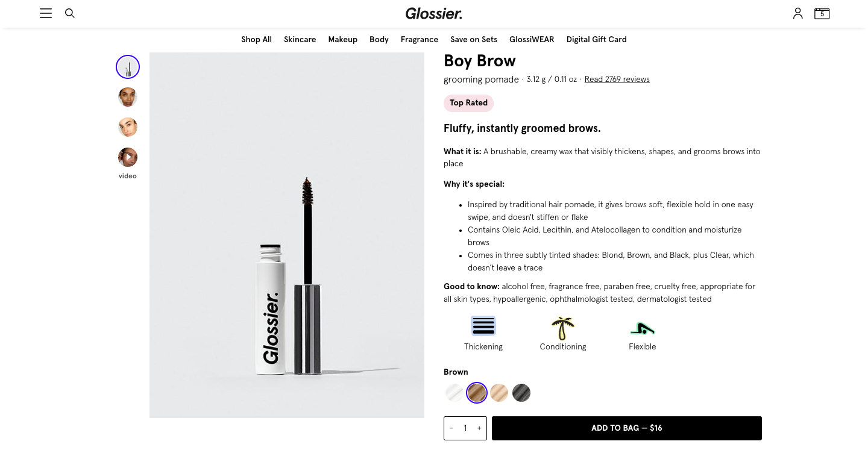Open the Skincare menu

coord(300,40)
